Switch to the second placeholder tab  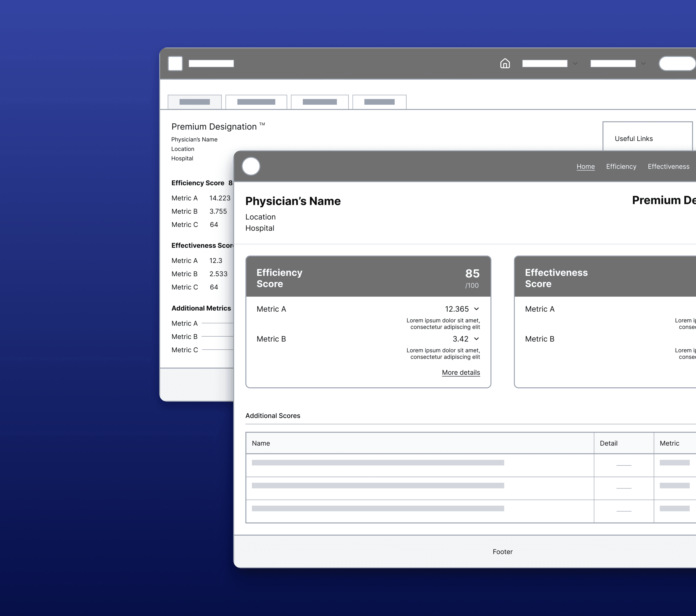tap(256, 102)
